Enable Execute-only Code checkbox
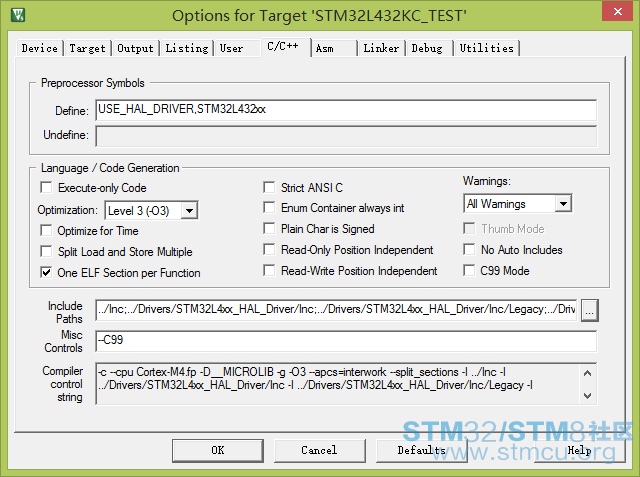Viewport: 640px width, 477px height. (46, 188)
